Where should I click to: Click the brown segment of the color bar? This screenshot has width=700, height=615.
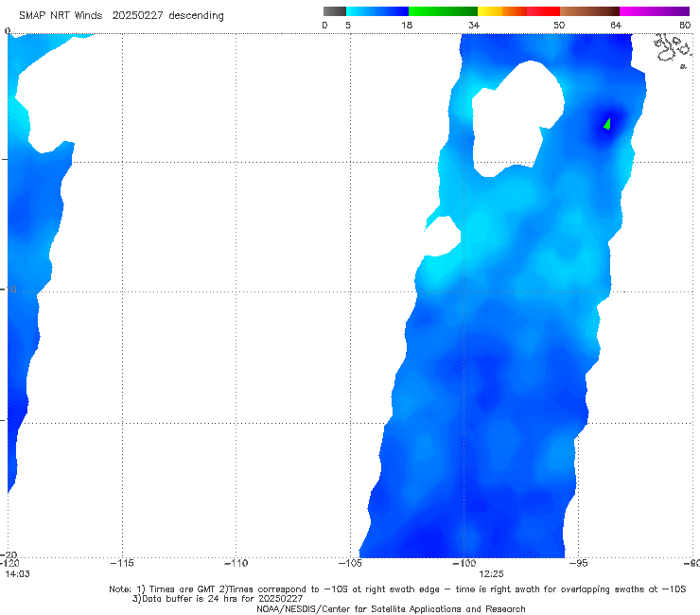(589, 11)
